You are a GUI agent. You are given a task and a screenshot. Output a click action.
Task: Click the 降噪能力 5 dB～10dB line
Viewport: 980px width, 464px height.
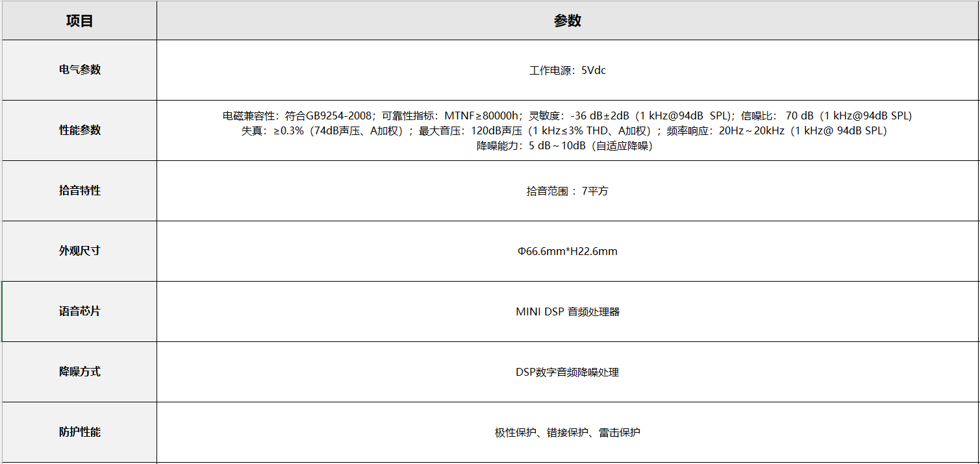567,146
